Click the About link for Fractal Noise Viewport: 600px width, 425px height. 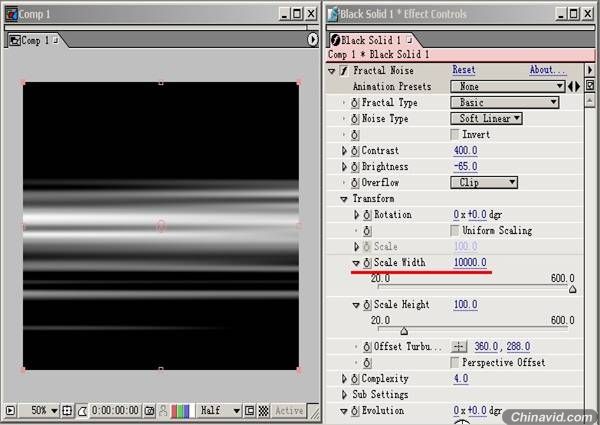(548, 70)
